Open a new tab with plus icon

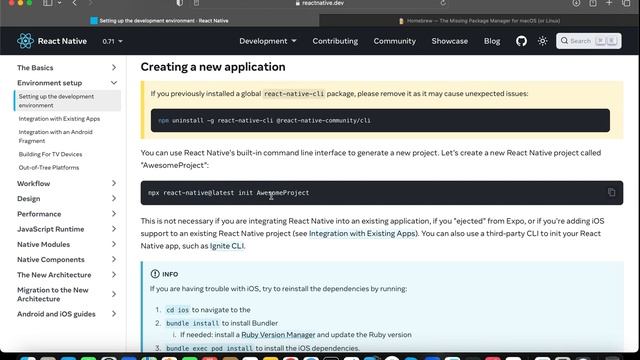click(x=609, y=3)
